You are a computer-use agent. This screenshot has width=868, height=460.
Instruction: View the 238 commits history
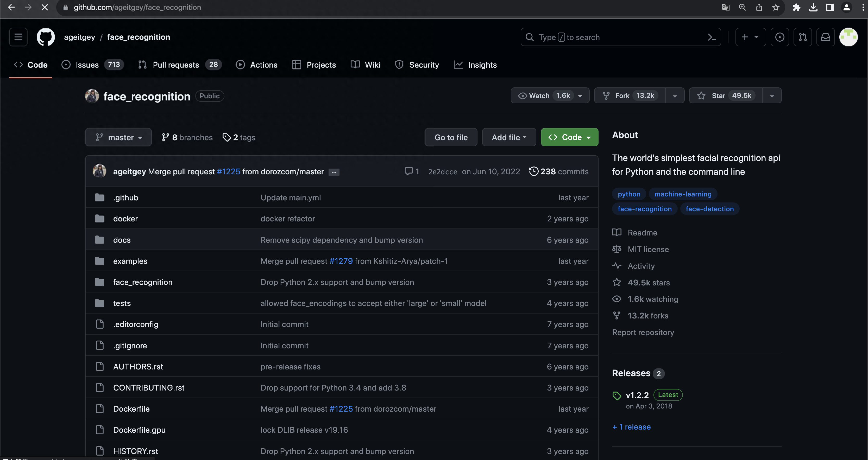coord(559,171)
